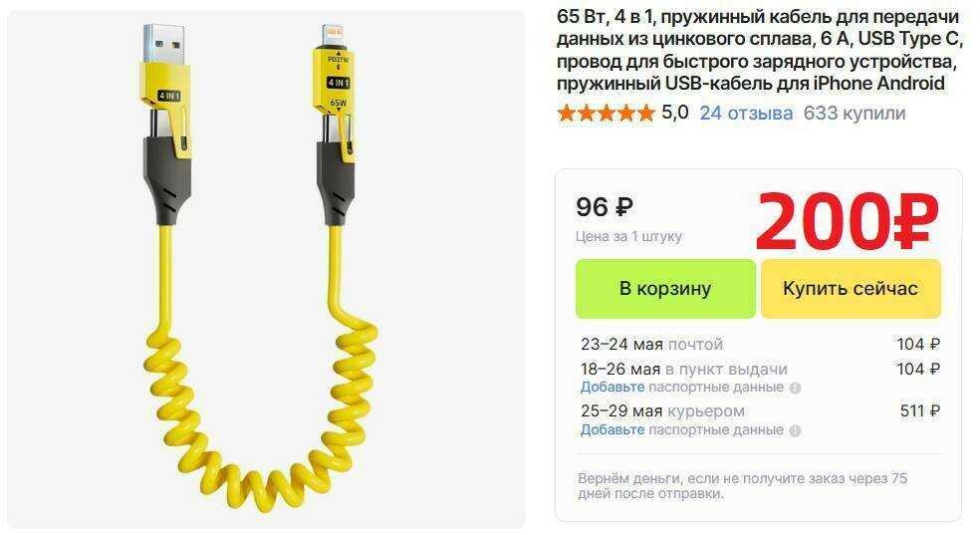Click the 633 купили purchase count
This screenshot has width=980, height=535.
tap(855, 114)
